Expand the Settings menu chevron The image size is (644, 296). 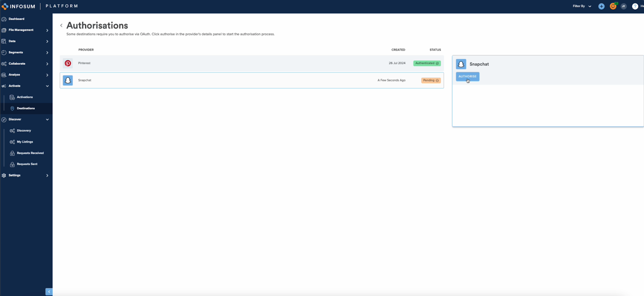click(x=47, y=176)
